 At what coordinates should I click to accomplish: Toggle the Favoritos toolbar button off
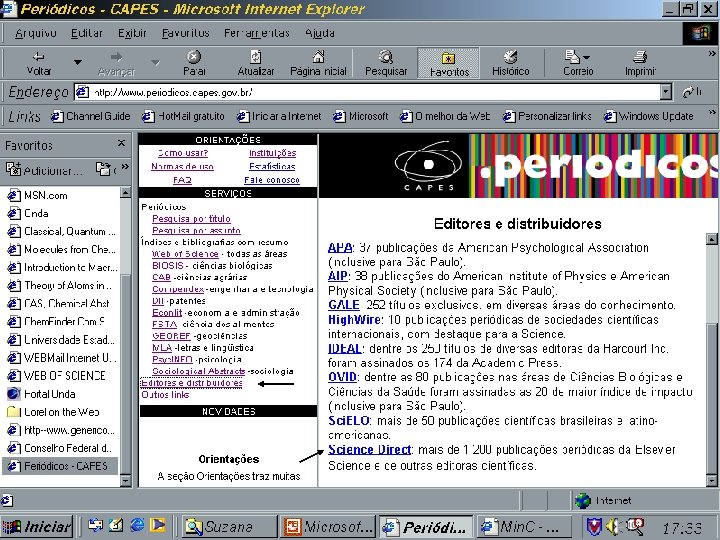tap(449, 62)
